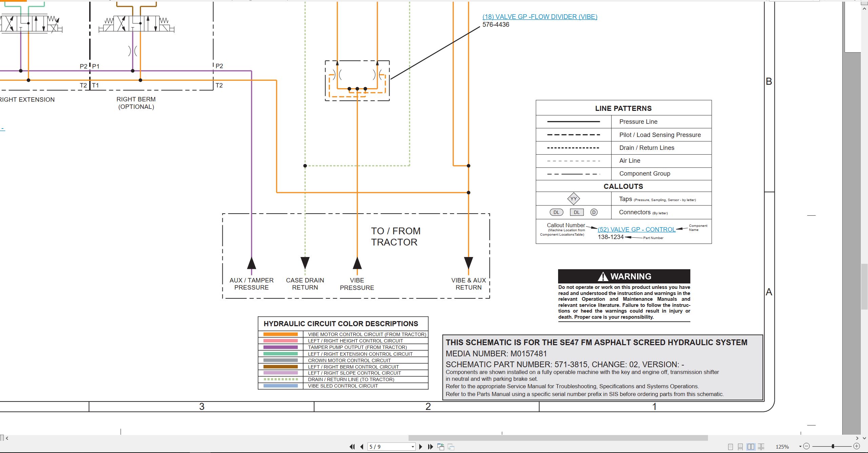Click the Air Line legend row

624,161
